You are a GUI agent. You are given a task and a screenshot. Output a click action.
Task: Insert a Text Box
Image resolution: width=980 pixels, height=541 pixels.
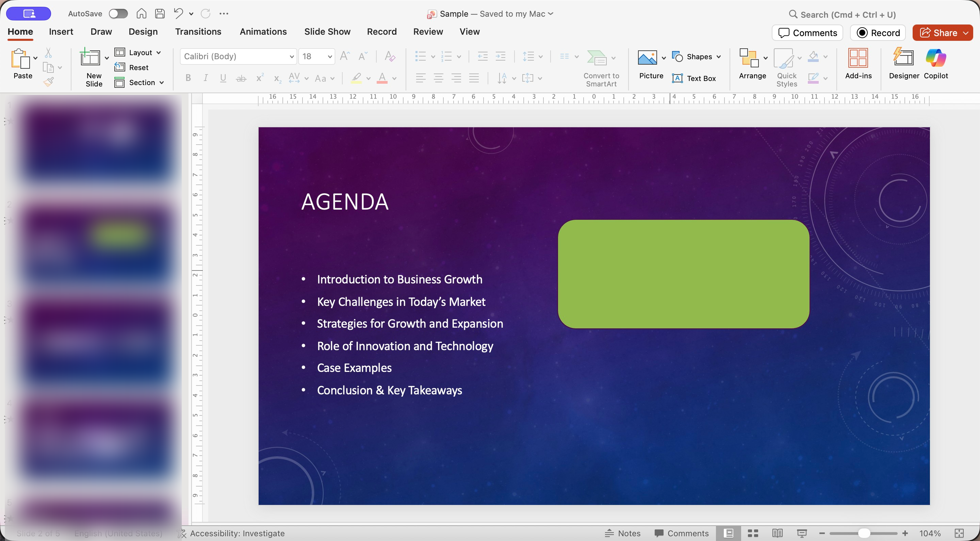click(694, 78)
